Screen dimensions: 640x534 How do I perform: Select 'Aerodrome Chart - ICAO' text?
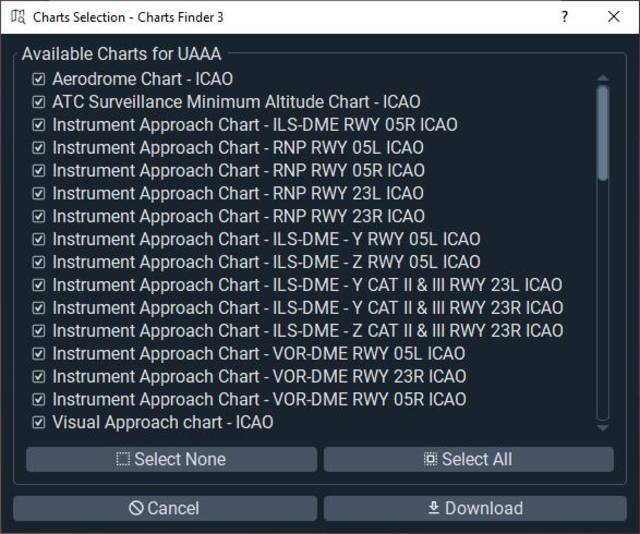142,79
